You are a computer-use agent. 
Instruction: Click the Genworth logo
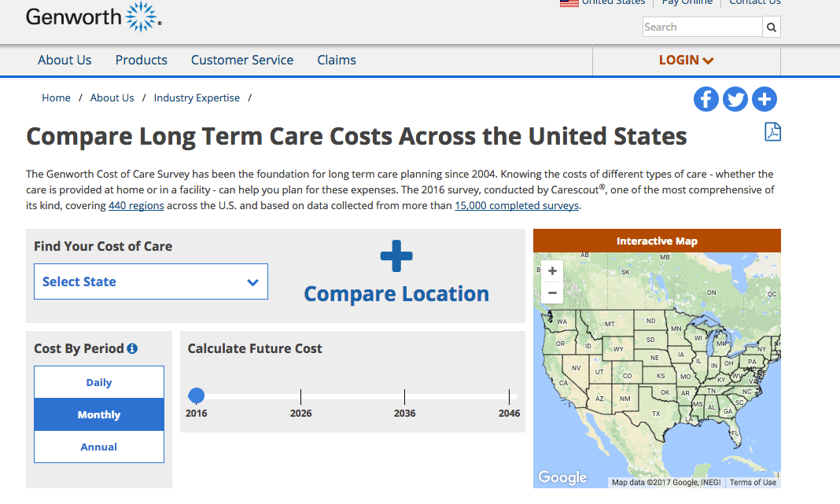tap(94, 17)
